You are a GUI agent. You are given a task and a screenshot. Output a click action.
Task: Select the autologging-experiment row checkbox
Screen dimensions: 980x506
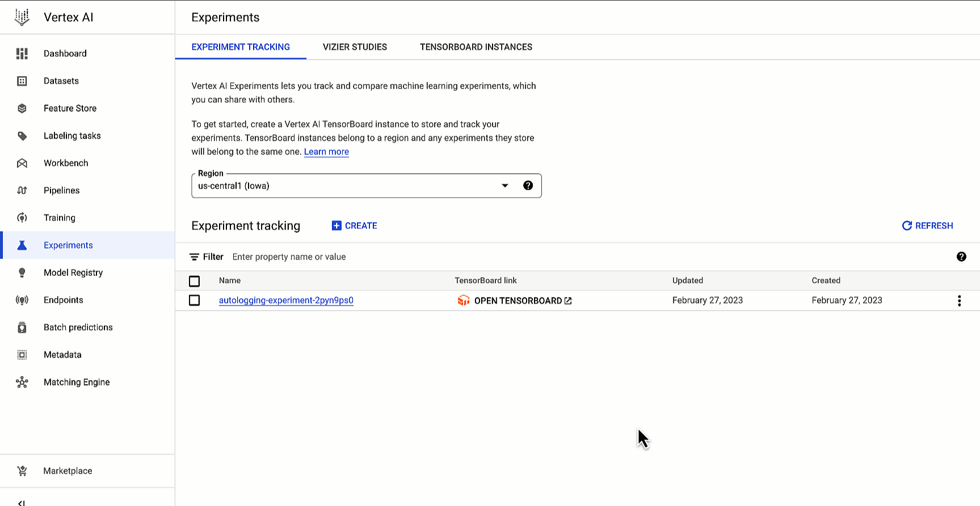point(195,300)
